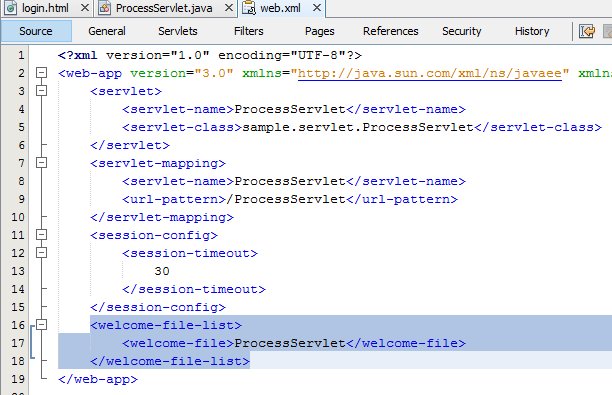Collapse the session-timeout fold on line 12

[x=41, y=252]
